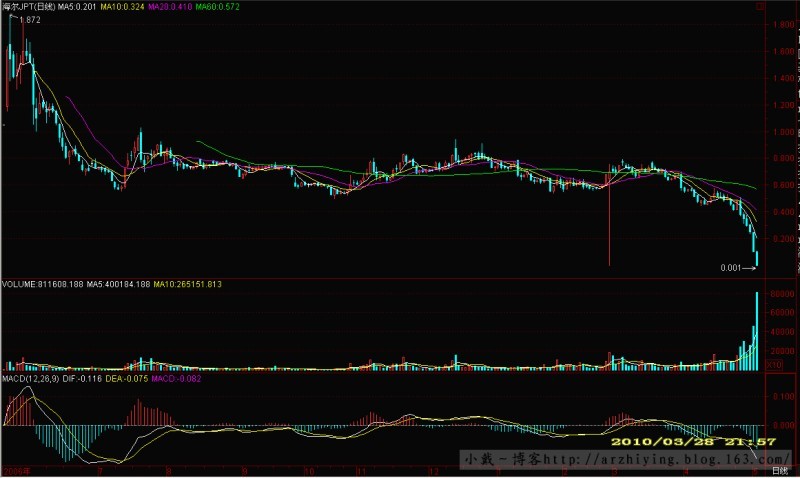
Task: Click the 0.001 low price marker
Action: tap(730, 267)
